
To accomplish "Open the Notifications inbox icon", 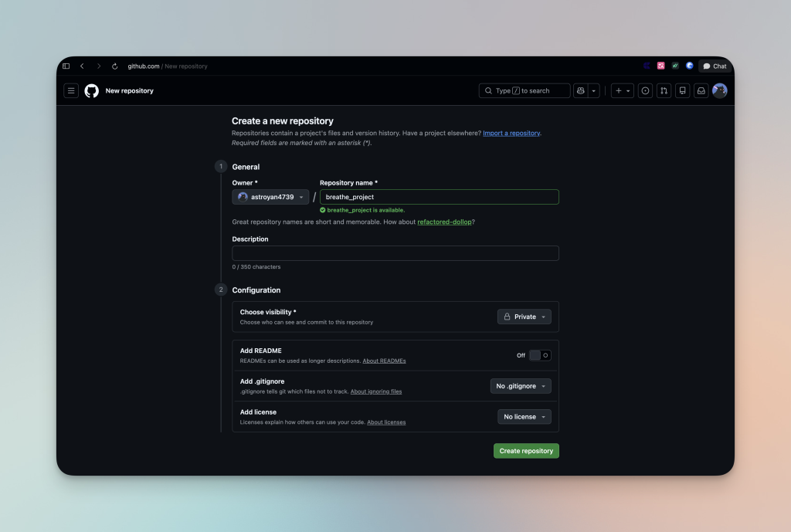I will point(701,91).
